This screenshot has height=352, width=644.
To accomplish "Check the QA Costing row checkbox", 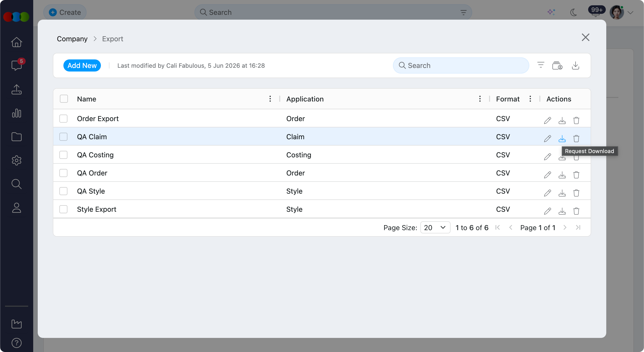I will (63, 155).
